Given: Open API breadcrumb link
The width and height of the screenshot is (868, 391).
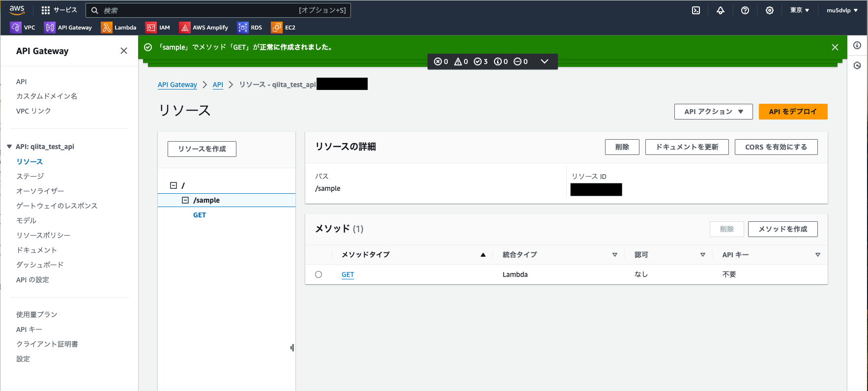Looking at the screenshot, I should (218, 85).
